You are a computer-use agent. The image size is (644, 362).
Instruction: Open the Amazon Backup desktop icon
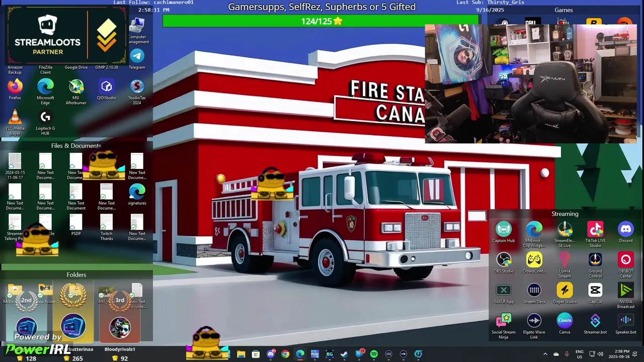15,69
